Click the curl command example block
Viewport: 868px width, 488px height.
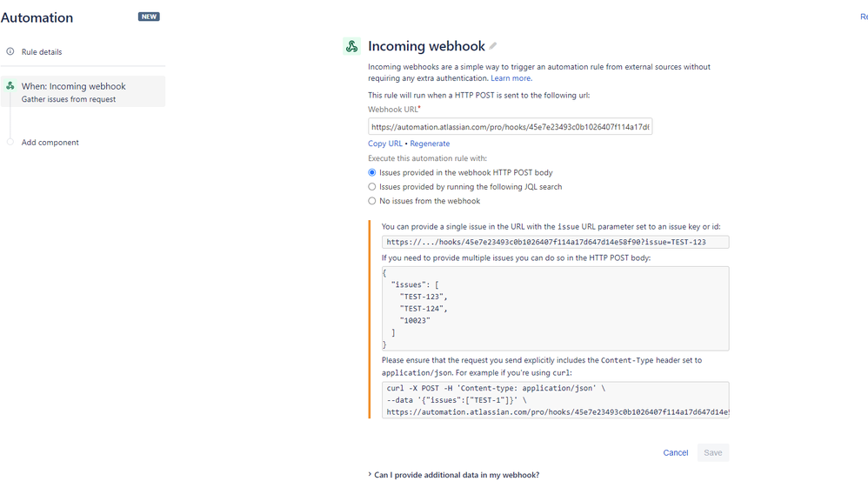[555, 400]
